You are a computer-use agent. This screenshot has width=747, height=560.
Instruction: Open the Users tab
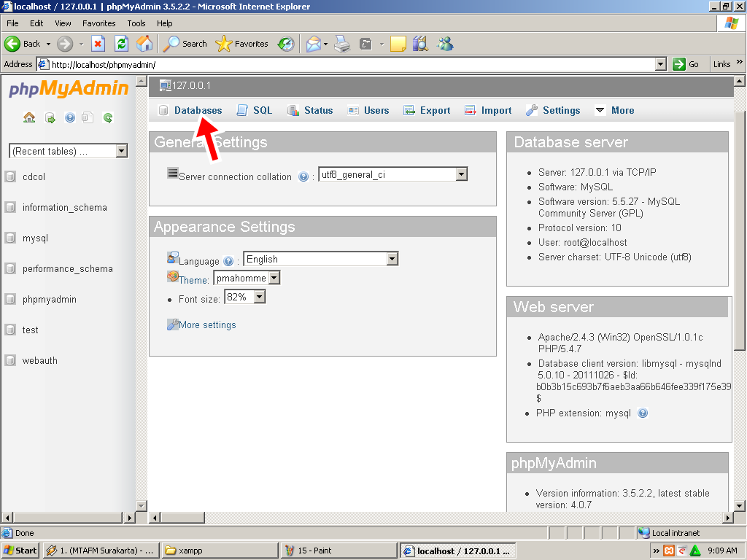[x=368, y=111]
